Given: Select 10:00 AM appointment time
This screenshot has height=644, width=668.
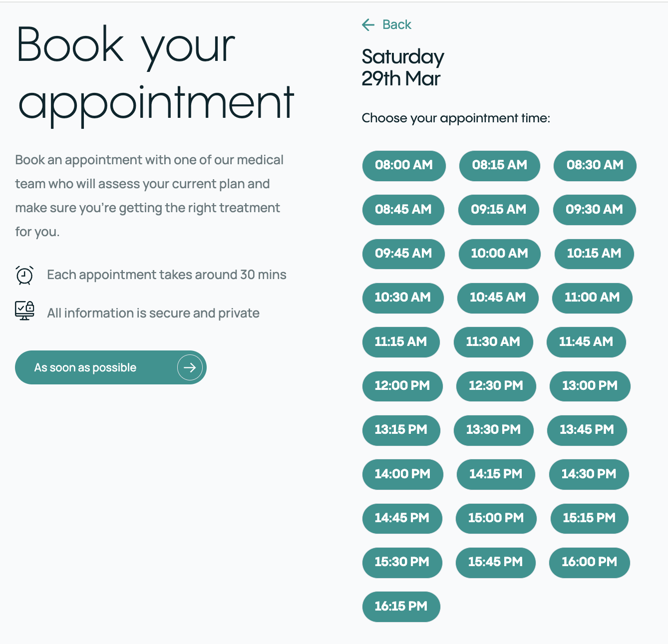Looking at the screenshot, I should (x=500, y=254).
